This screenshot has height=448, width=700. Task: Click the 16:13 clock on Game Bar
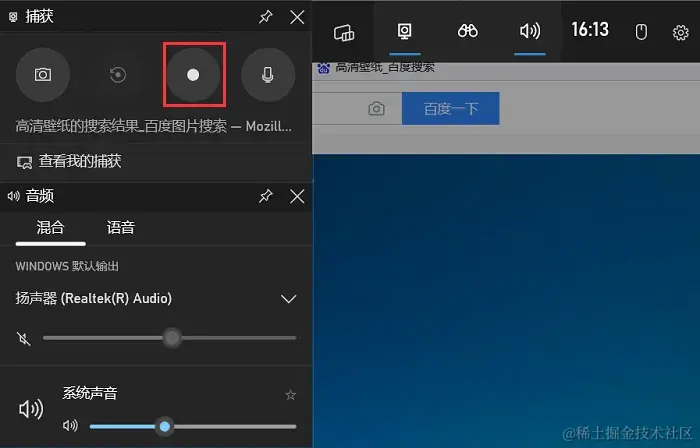pos(590,30)
